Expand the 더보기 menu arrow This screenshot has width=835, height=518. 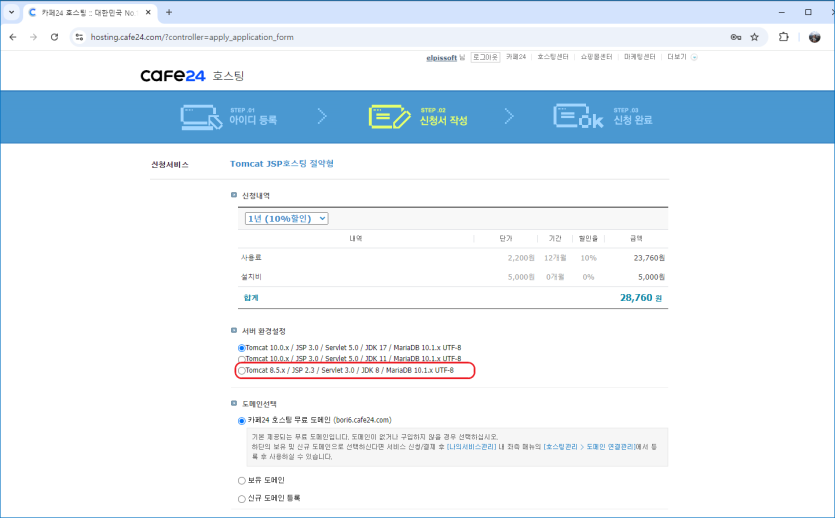click(694, 57)
